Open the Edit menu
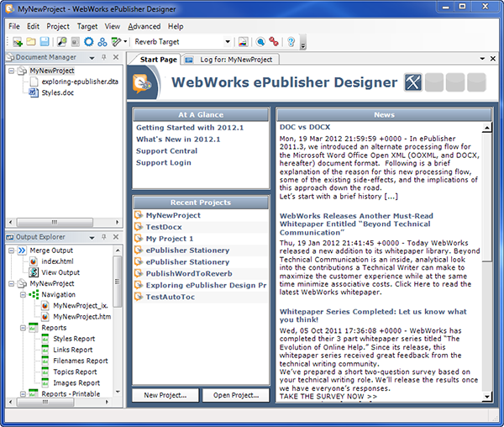Image resolution: width=504 pixels, height=427 pixels. (x=33, y=26)
